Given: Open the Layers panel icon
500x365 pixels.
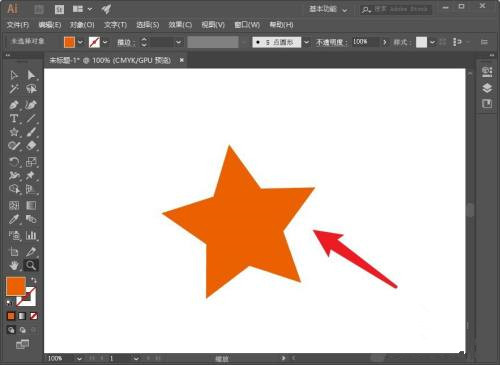Looking at the screenshot, I should (x=487, y=88).
